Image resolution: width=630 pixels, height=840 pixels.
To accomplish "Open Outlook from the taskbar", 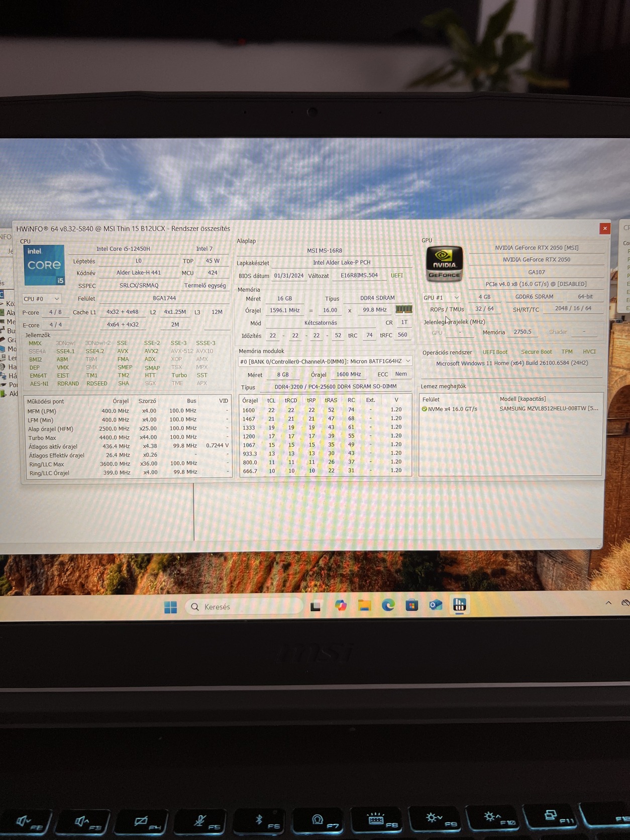I will tap(436, 604).
